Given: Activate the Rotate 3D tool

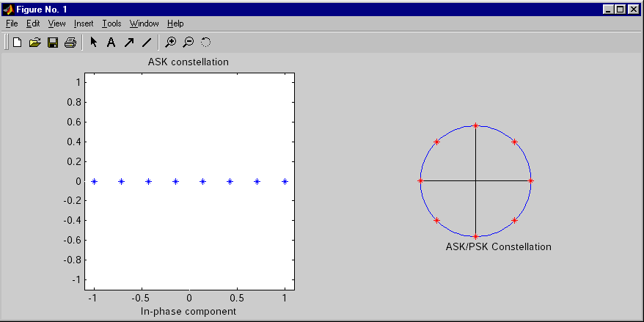Looking at the screenshot, I should (x=206, y=42).
